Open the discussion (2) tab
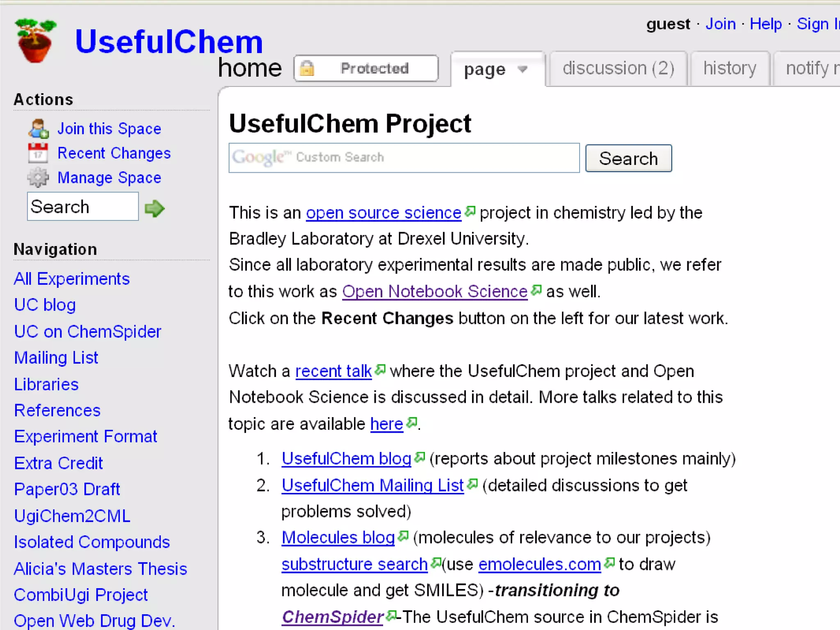The image size is (840, 630). coord(618,68)
